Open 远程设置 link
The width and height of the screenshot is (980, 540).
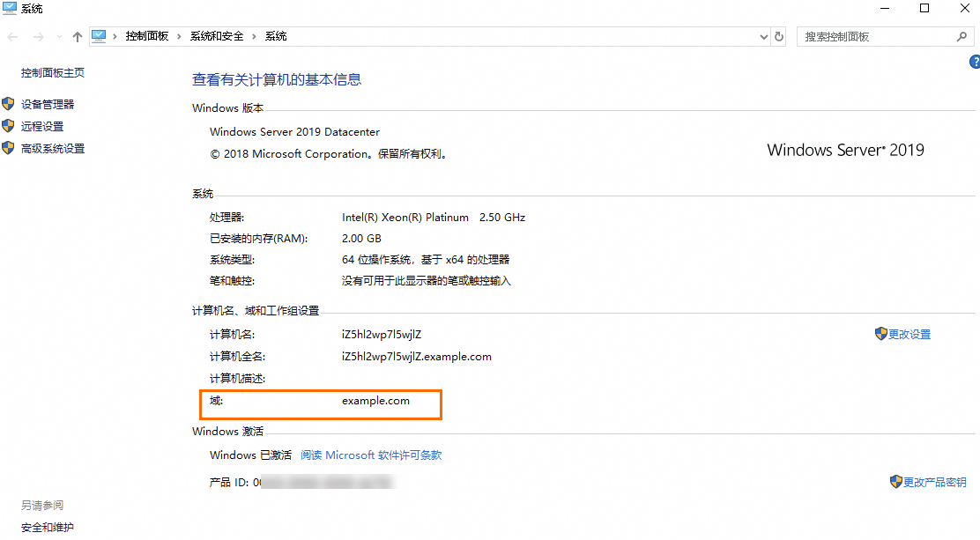[42, 126]
